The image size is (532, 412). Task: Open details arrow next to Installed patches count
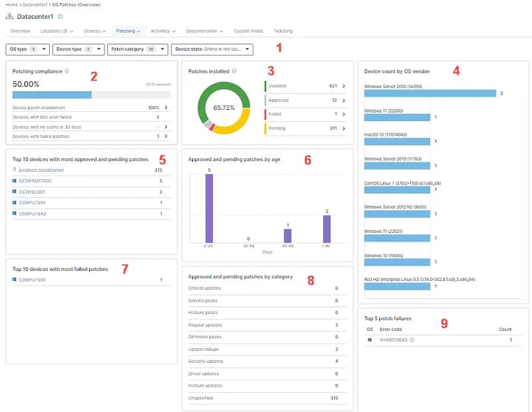point(342,85)
